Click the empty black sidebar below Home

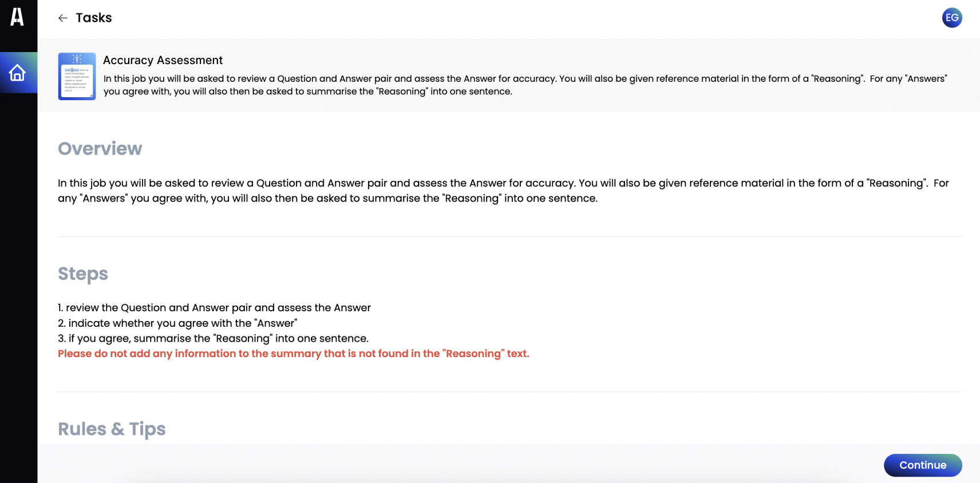click(x=18, y=286)
